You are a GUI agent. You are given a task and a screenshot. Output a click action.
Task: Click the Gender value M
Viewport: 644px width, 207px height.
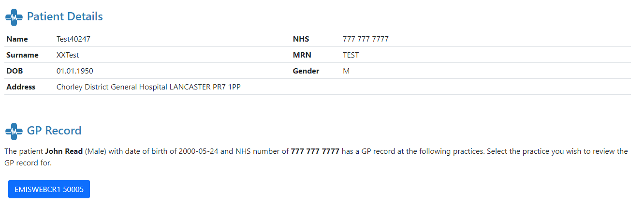tap(346, 71)
